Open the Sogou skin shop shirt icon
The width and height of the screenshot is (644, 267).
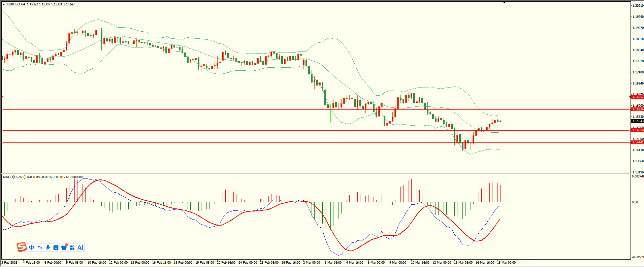click(64, 247)
